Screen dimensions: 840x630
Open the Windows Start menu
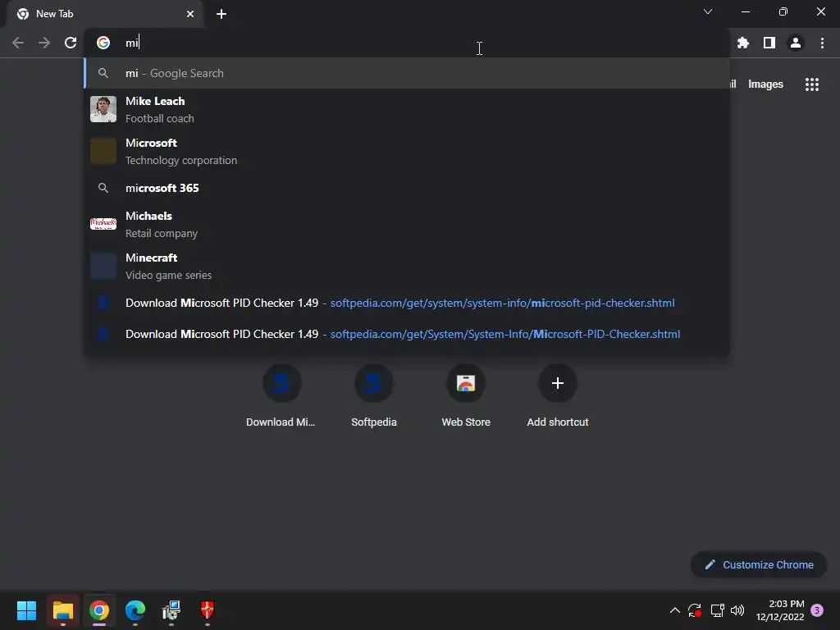pyautogui.click(x=26, y=610)
